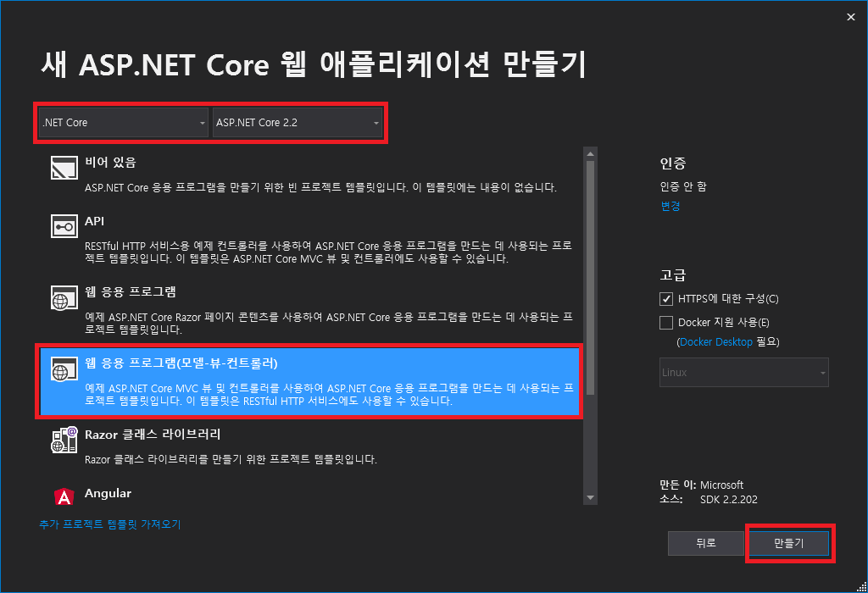The height and width of the screenshot is (593, 868).
Task: Click the Razor 클래스 라이브러리 icon
Action: 64,440
